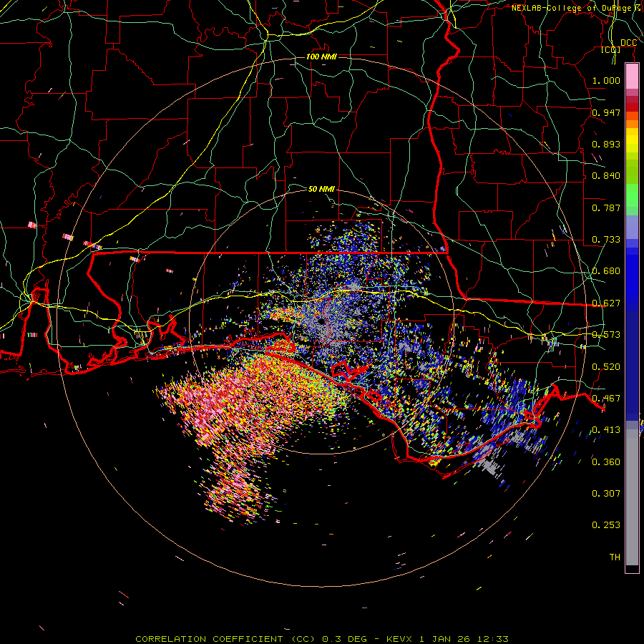Click the [CC] units label
Screen dimensions: 644x644
[610, 49]
